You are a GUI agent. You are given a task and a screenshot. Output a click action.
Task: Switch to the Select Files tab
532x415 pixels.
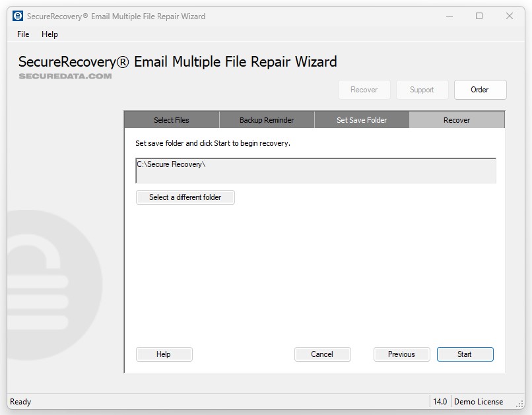click(x=172, y=120)
